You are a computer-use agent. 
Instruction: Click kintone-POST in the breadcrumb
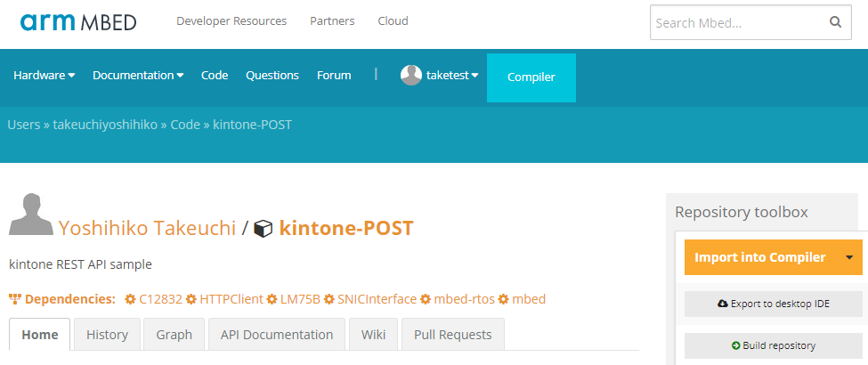point(253,125)
